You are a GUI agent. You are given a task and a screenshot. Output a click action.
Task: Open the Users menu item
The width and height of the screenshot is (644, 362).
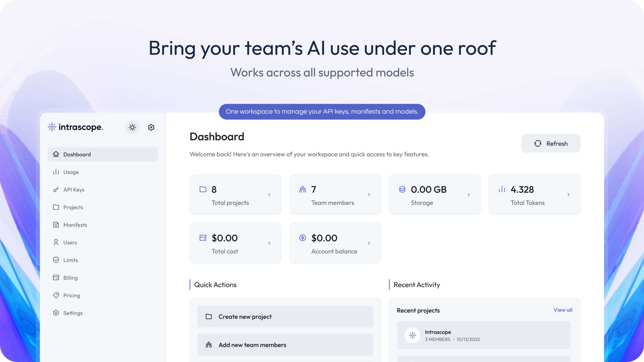click(70, 242)
